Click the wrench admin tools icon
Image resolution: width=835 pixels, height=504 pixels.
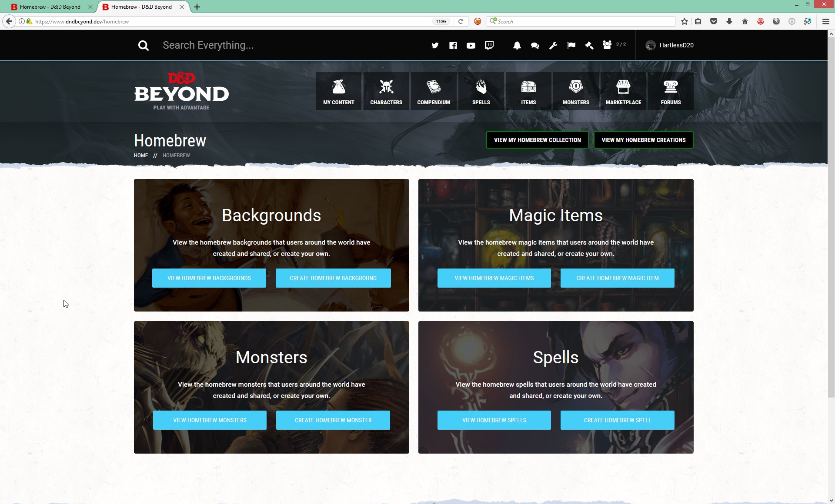[553, 45]
